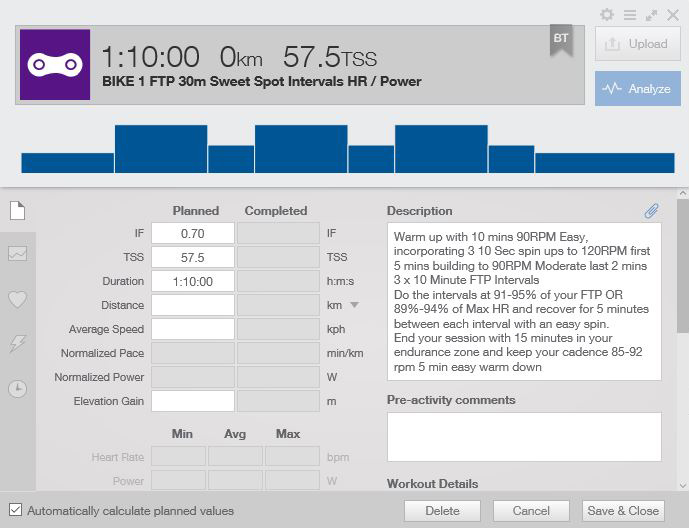Switch to the heart rate tab icon

pyautogui.click(x=18, y=300)
